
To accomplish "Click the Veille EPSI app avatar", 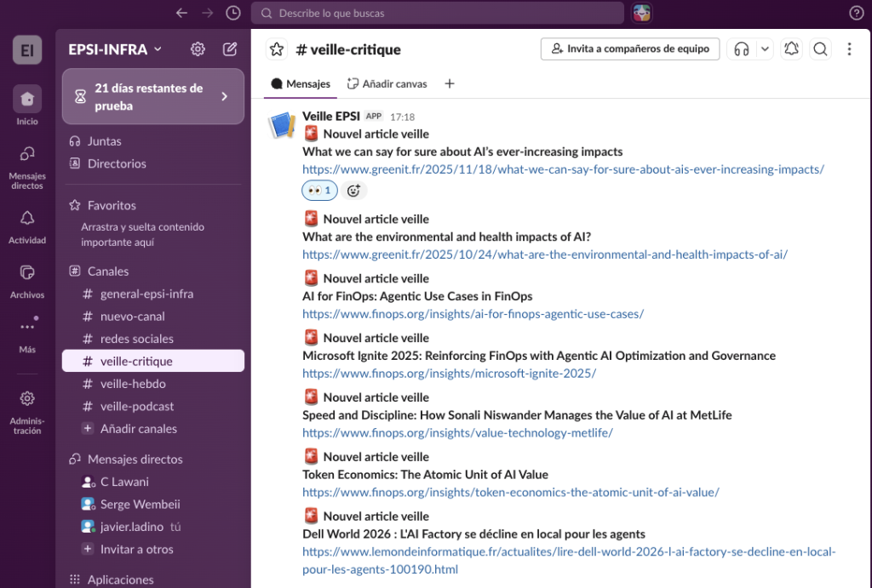I will click(282, 125).
